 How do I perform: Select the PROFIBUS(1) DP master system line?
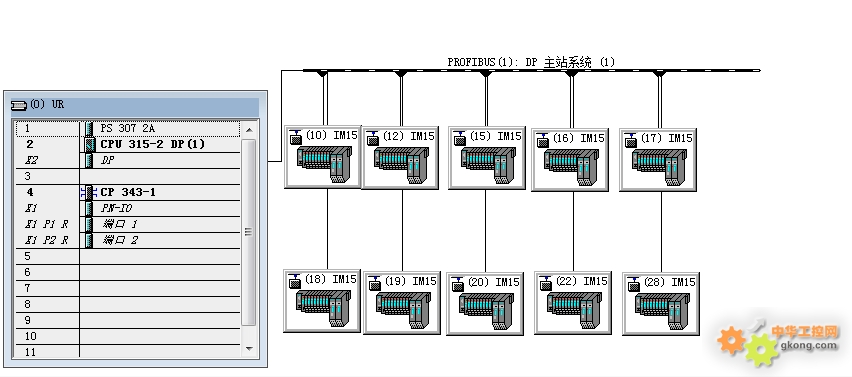coord(531,70)
